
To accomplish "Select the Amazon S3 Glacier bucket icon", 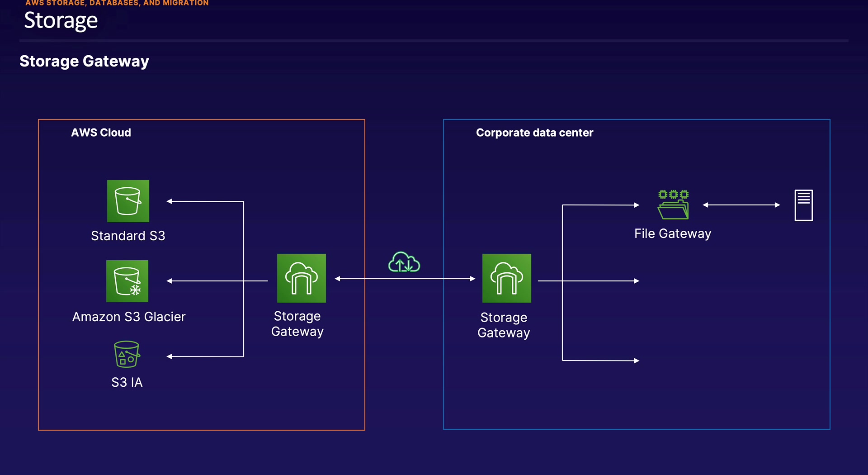I will coord(127,281).
